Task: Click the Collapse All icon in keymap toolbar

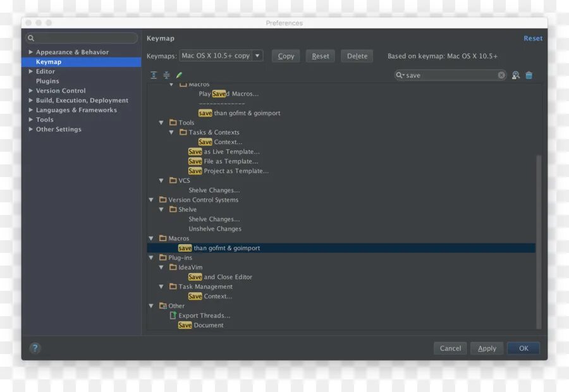Action: click(166, 75)
